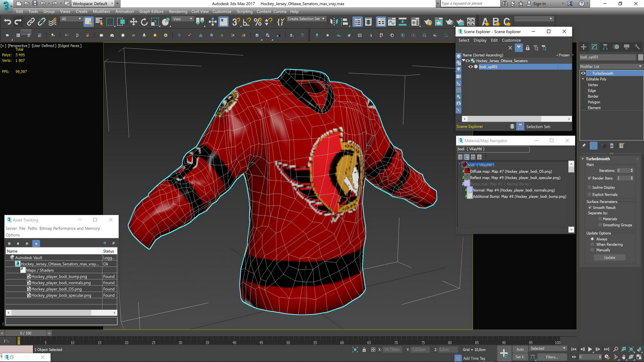644x362 pixels.
Task: Toggle the Render Iters checkbox
Action: point(590,178)
